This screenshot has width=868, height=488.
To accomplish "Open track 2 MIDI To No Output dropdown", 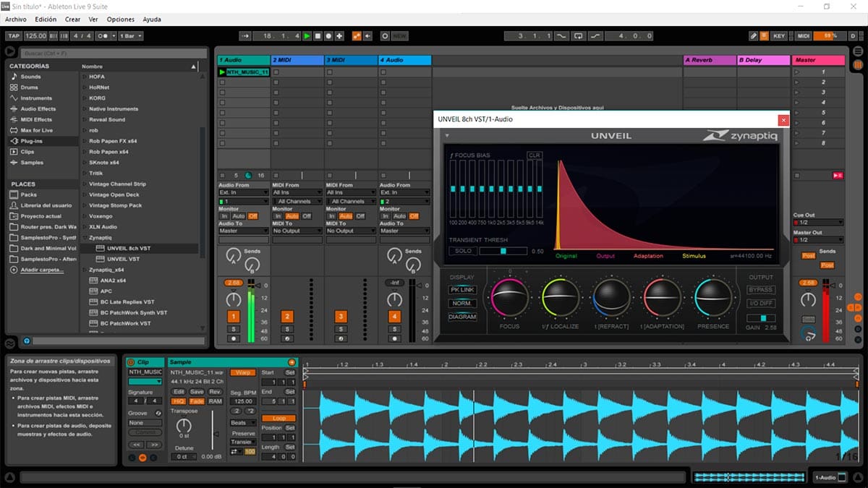I will click(297, 231).
